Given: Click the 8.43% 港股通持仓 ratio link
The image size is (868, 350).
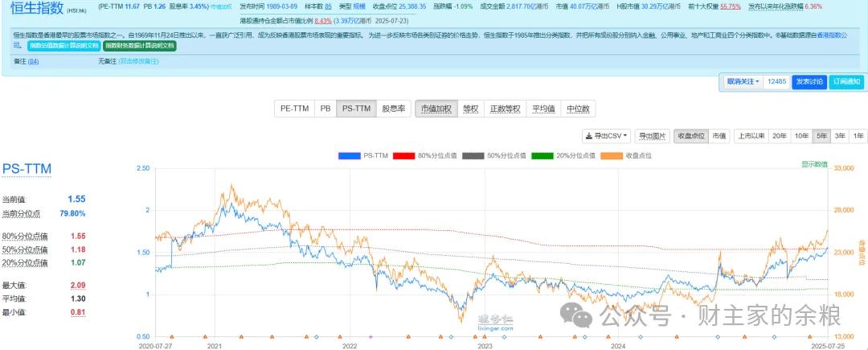Looking at the screenshot, I should [321, 20].
